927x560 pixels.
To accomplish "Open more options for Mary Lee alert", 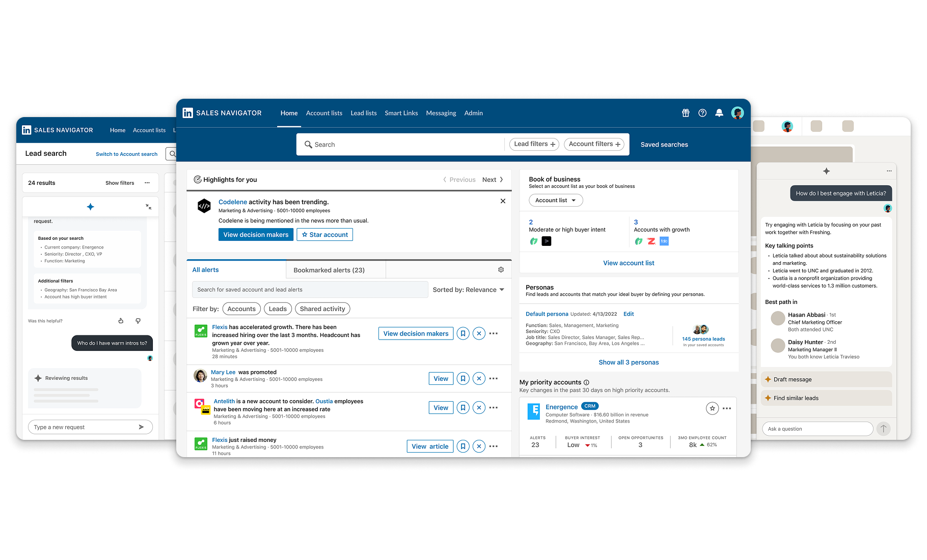I will pos(494,379).
